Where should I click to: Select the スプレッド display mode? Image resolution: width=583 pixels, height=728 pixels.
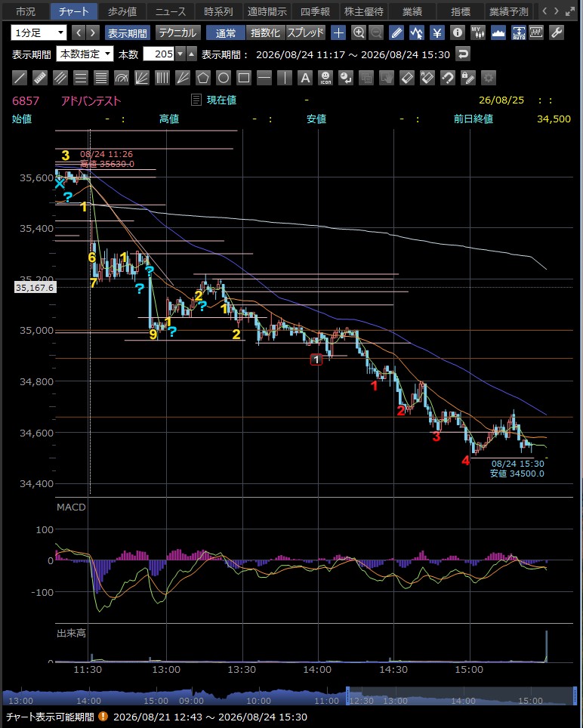click(x=305, y=32)
